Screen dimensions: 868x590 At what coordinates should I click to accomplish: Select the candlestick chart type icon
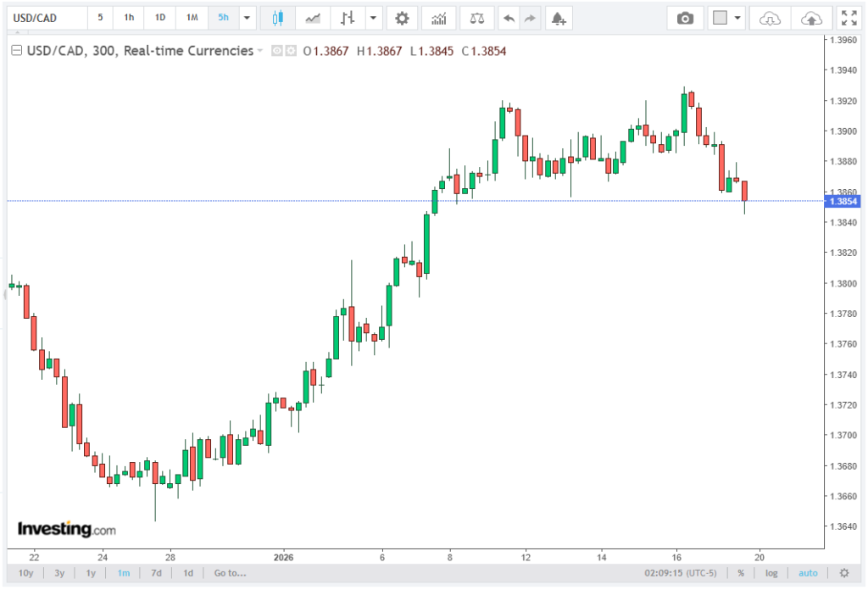pos(275,18)
